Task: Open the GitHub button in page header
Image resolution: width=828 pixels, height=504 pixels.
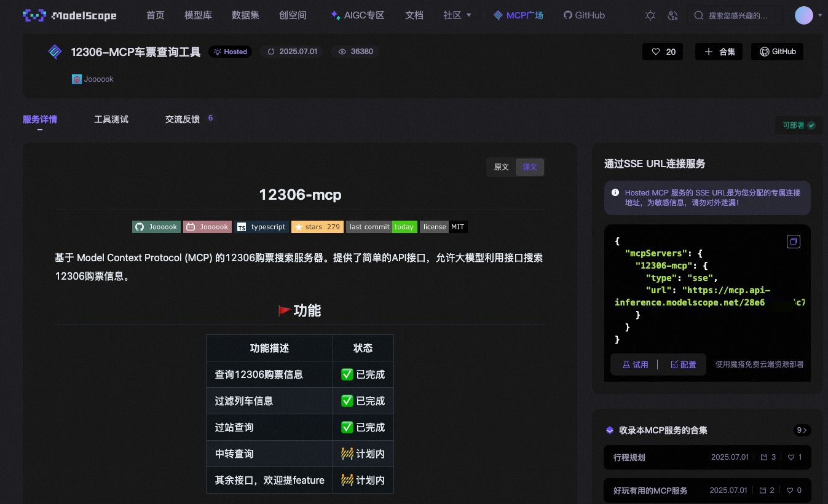Action: (778, 52)
